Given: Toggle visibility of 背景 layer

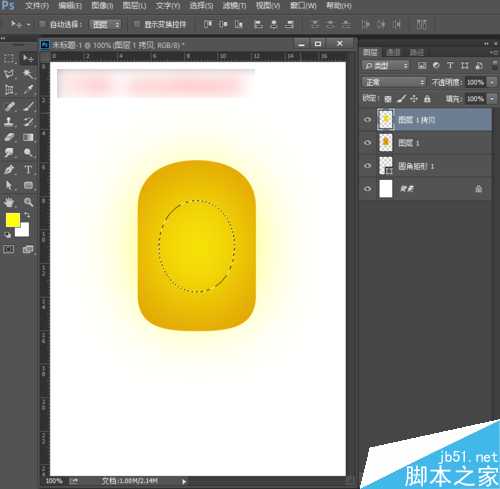Looking at the screenshot, I should pos(367,189).
